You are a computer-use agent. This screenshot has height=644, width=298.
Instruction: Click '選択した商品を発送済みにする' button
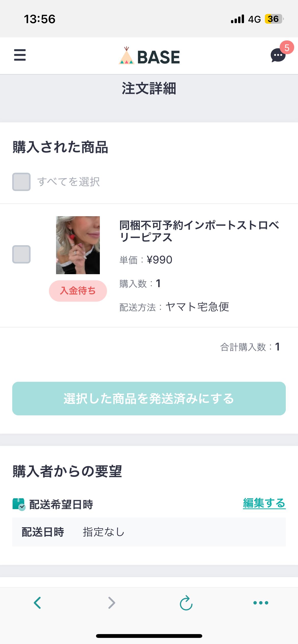[149, 399]
